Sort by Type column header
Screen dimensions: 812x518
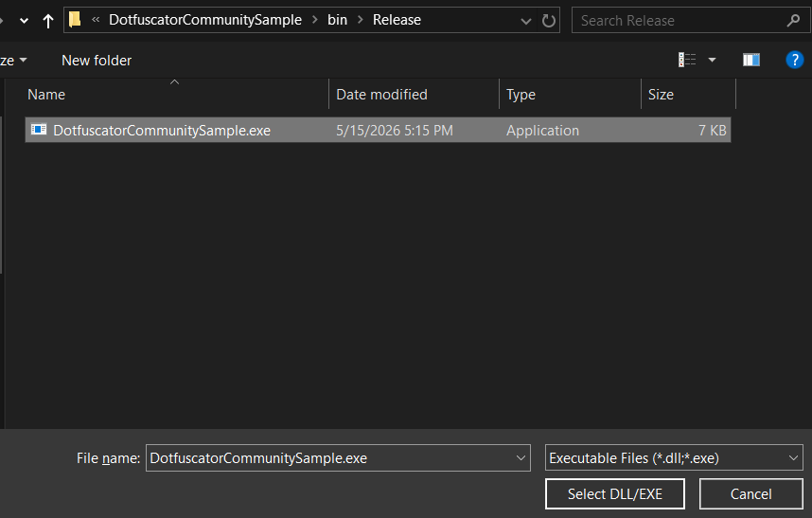tap(570, 95)
